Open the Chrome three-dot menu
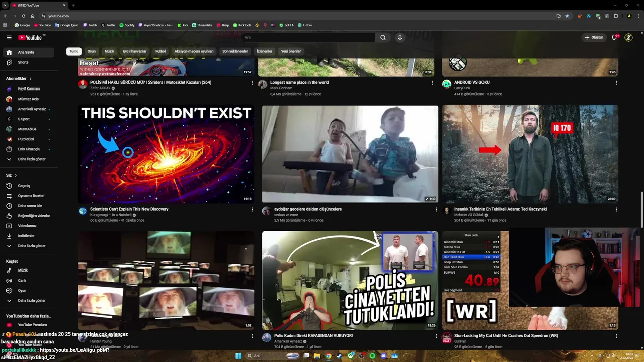 638,16
